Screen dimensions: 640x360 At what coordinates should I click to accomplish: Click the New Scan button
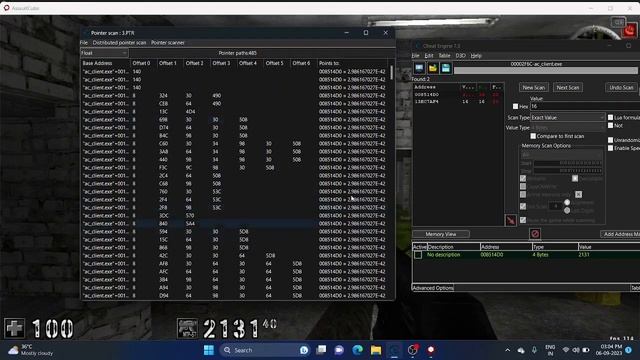point(534,87)
